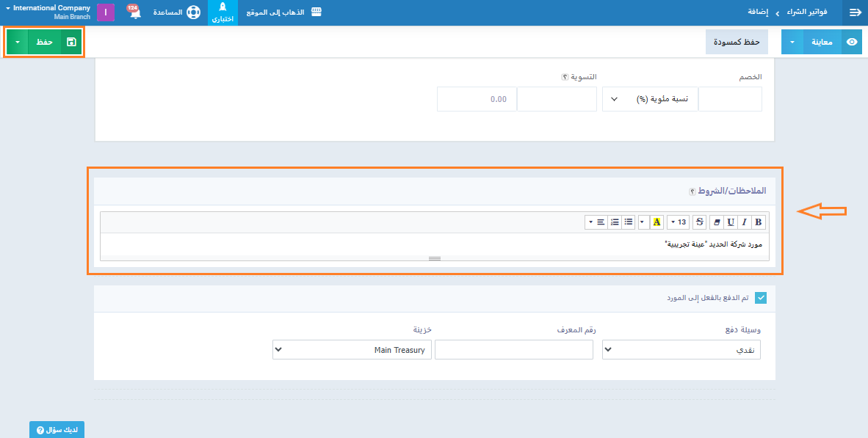The image size is (868, 438).
Task: Uncheck the already-paid-to-supplier checkbox
Action: pos(761,298)
